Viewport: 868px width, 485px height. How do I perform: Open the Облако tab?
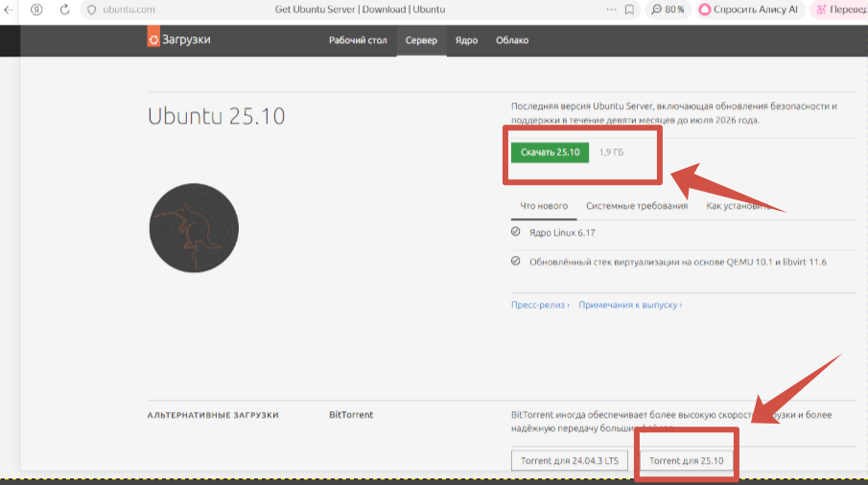[512, 40]
